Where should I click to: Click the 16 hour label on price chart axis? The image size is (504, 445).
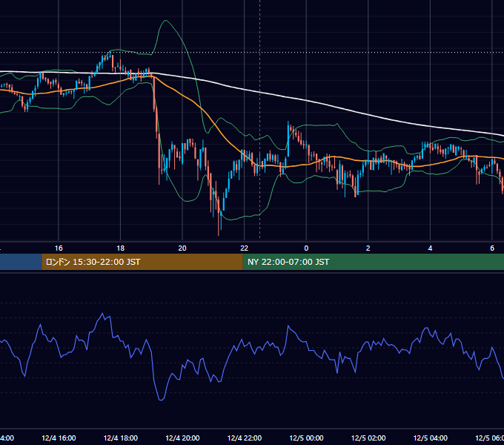59,248
